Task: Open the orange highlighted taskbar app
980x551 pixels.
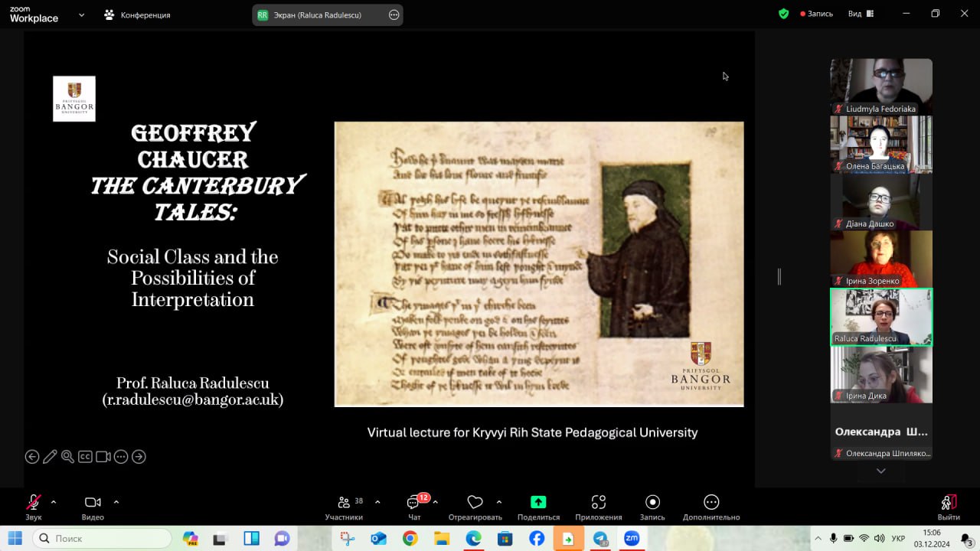Action: click(568, 539)
